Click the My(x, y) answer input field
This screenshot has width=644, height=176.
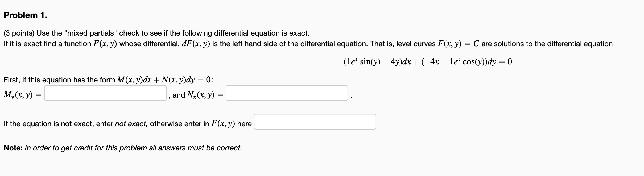coord(105,94)
